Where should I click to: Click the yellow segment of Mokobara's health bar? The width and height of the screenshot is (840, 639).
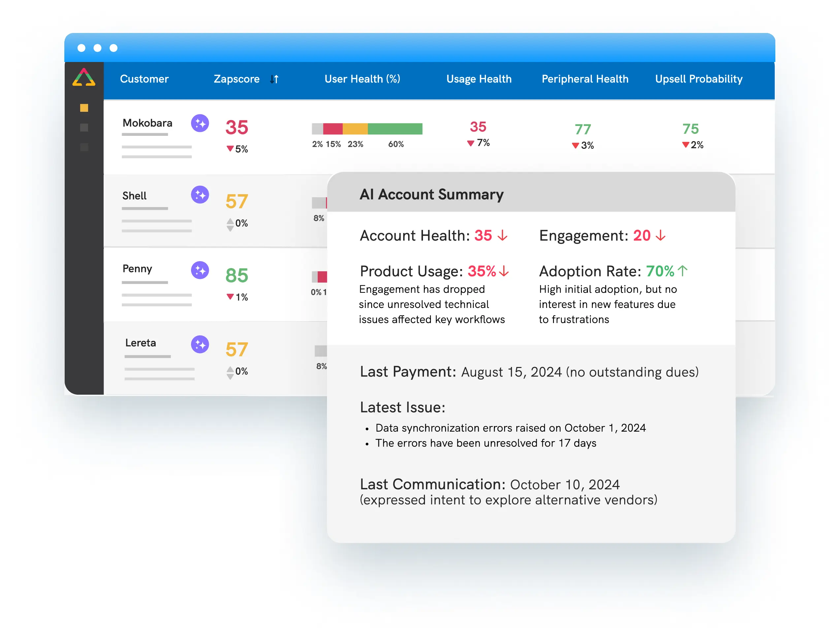355,129
